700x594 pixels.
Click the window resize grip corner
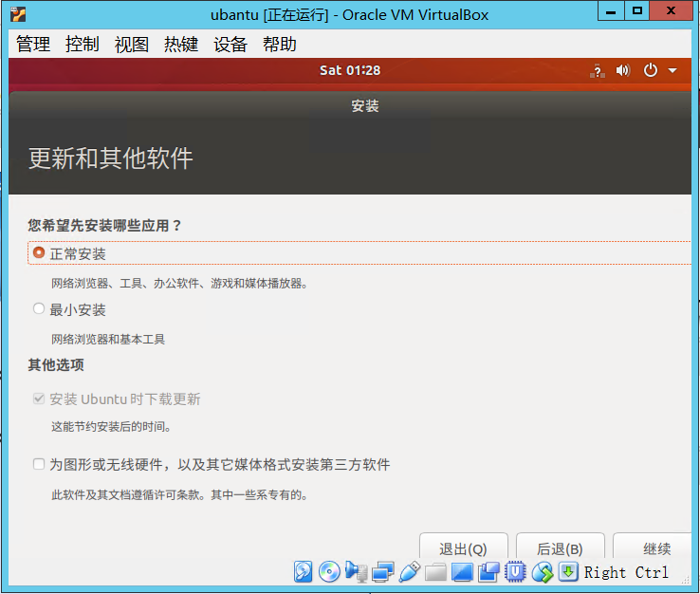[x=686, y=580]
